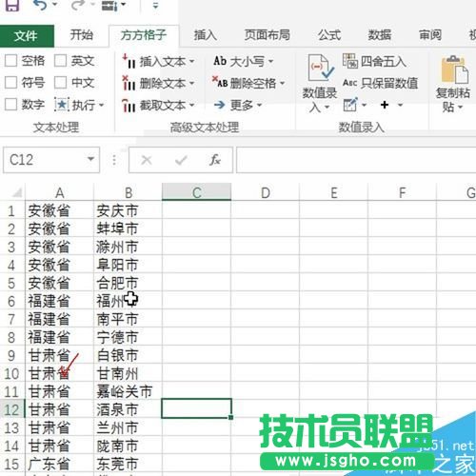This screenshot has height=476, width=476.
Task: Click the cancel X icon in formula bar
Action: 147,160
